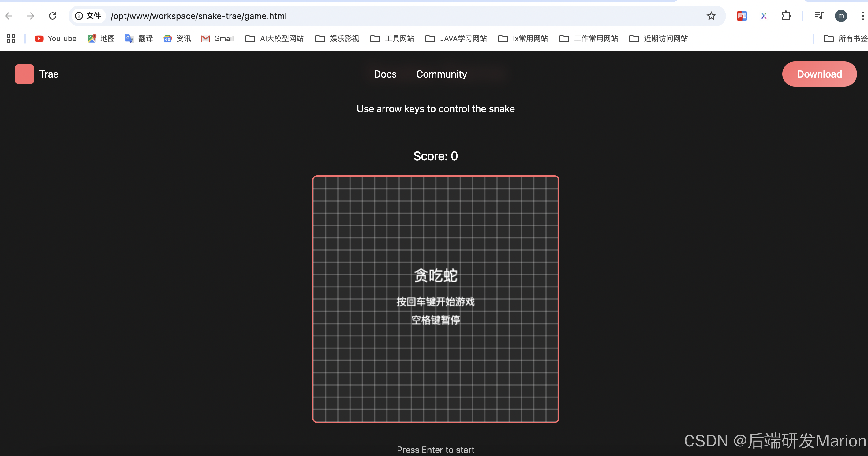The height and width of the screenshot is (456, 868).
Task: Open the YouTube bookmark
Action: (56, 38)
